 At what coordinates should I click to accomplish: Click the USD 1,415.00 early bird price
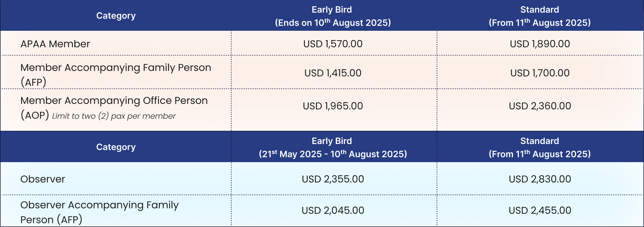coord(333,73)
